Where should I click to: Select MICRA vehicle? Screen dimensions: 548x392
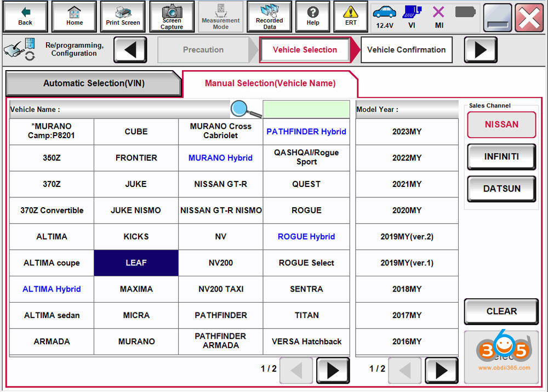point(136,315)
